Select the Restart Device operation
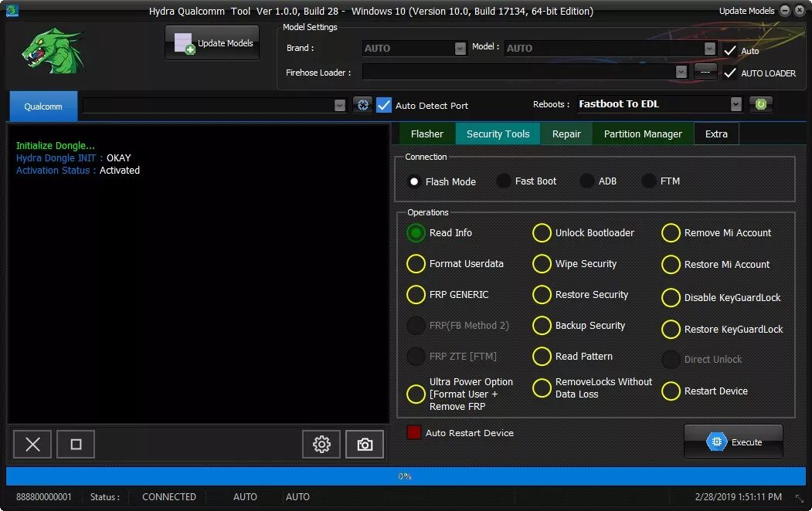This screenshot has width=812, height=511. click(x=671, y=391)
